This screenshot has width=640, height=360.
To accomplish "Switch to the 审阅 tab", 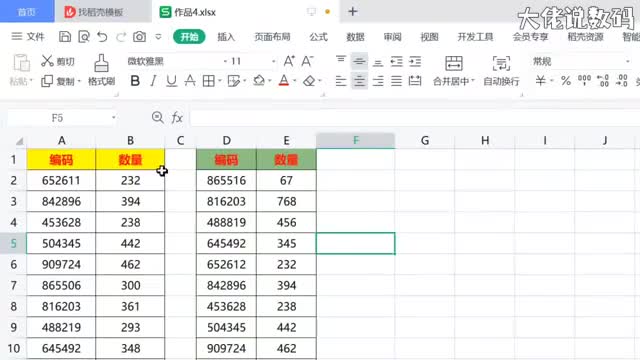I will coord(392,37).
